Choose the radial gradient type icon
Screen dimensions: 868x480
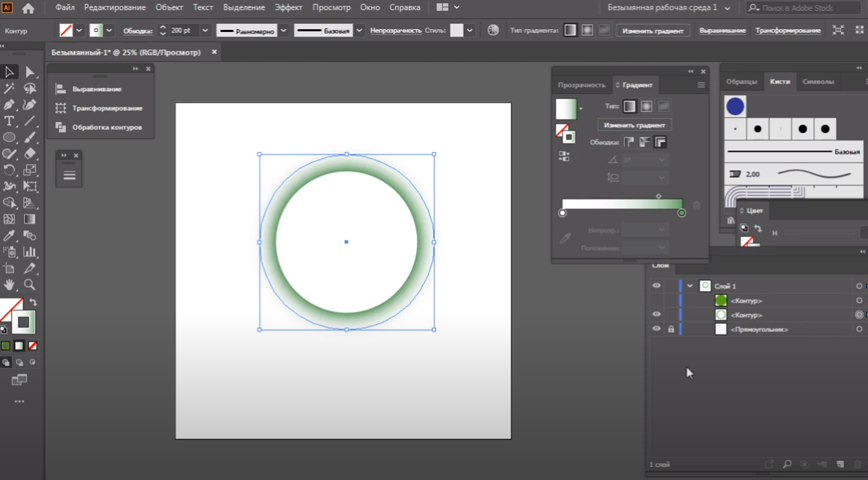646,107
